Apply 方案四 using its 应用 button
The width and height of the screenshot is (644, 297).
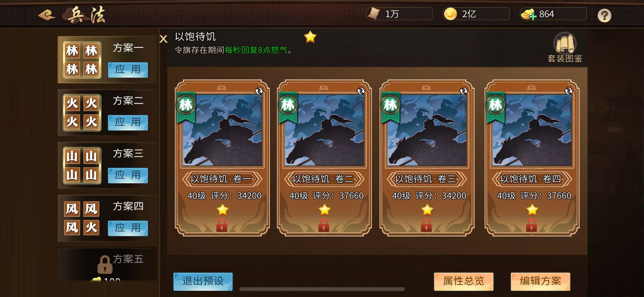tap(128, 228)
